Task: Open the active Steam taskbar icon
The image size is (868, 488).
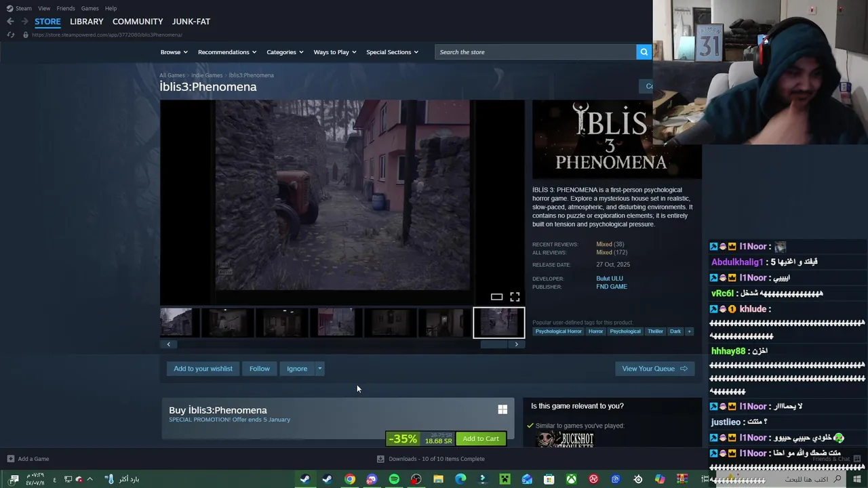Action: point(305,479)
